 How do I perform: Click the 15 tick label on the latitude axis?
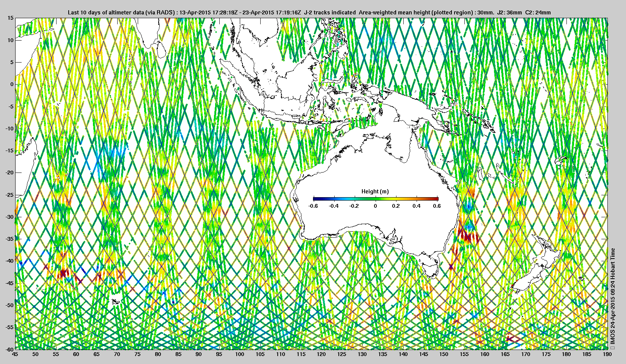coord(11,18)
